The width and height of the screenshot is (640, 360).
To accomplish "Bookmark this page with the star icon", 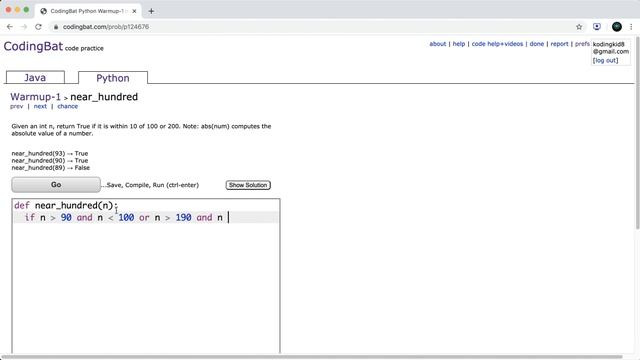I will coord(579,27).
